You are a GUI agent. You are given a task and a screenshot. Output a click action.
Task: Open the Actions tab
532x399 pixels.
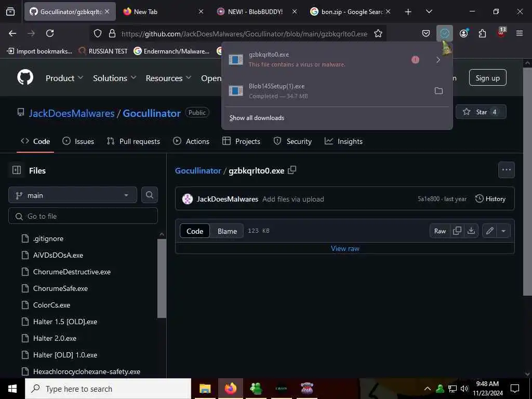pos(191,141)
